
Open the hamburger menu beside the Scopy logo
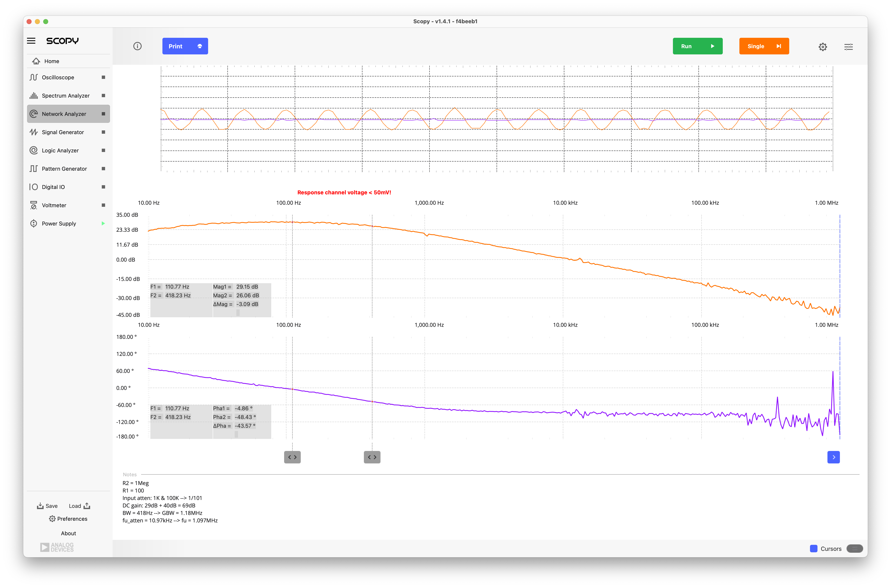click(31, 40)
